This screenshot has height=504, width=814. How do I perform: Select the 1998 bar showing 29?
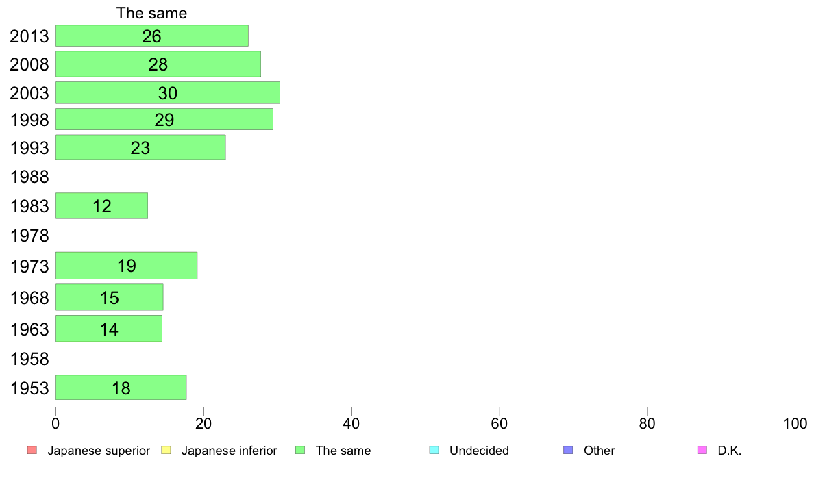point(164,119)
